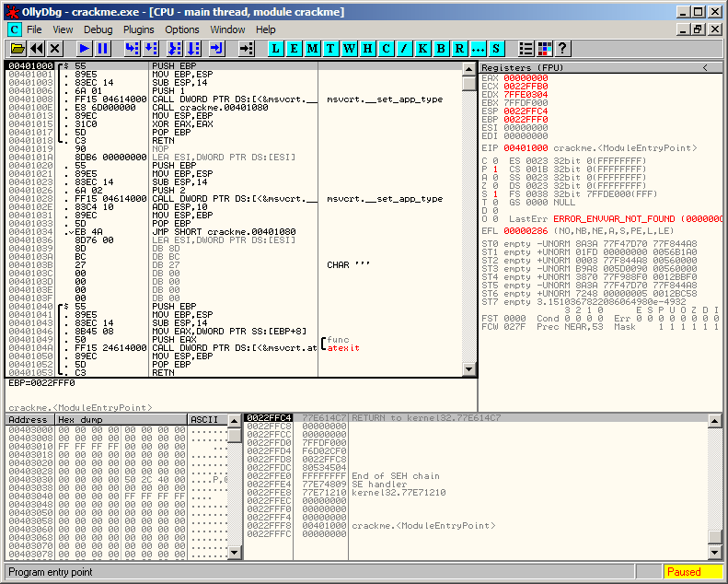Click the Trace over toolbar icon

click(x=192, y=48)
